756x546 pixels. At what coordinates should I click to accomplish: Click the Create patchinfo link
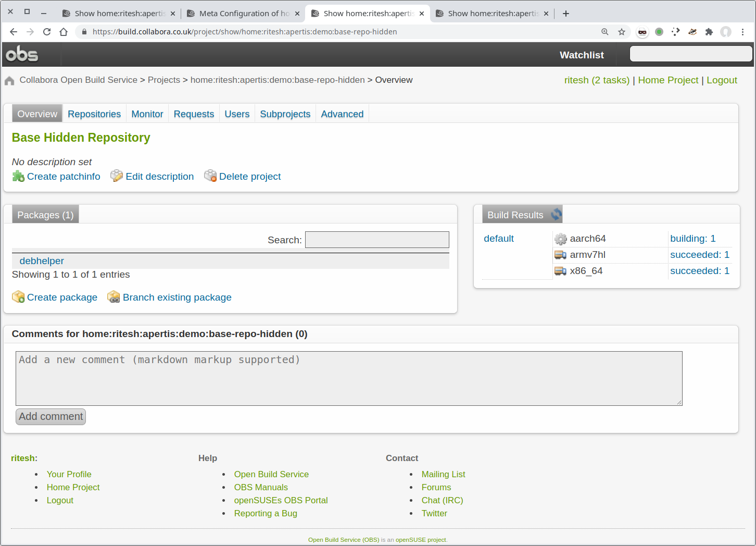coord(64,177)
